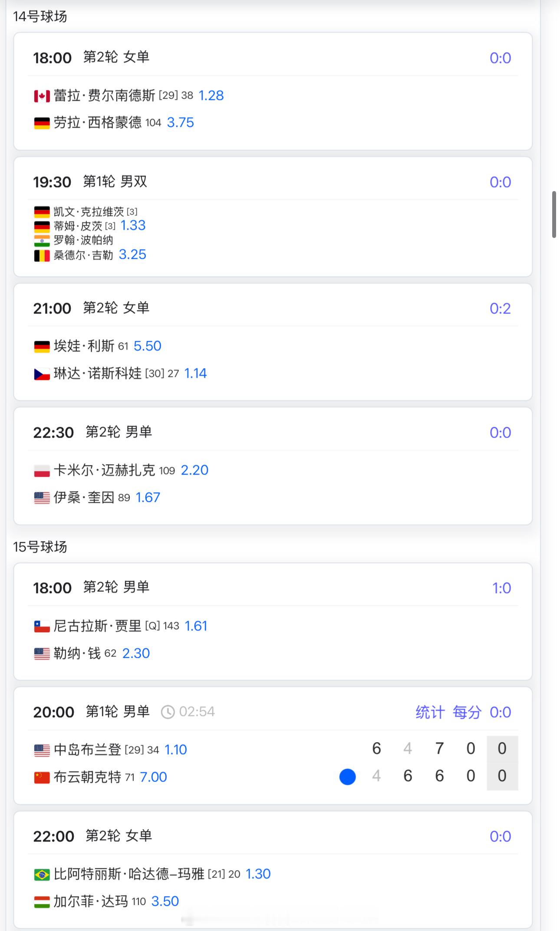560x931 pixels.
Task: Open 统计 statistics for the 20:00 match
Action: point(430,712)
